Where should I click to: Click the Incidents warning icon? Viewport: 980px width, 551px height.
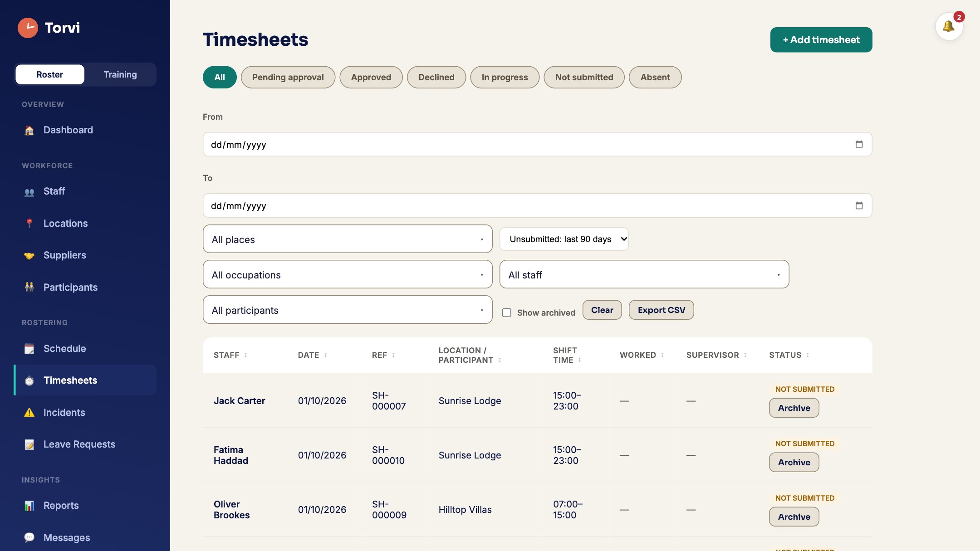point(29,413)
